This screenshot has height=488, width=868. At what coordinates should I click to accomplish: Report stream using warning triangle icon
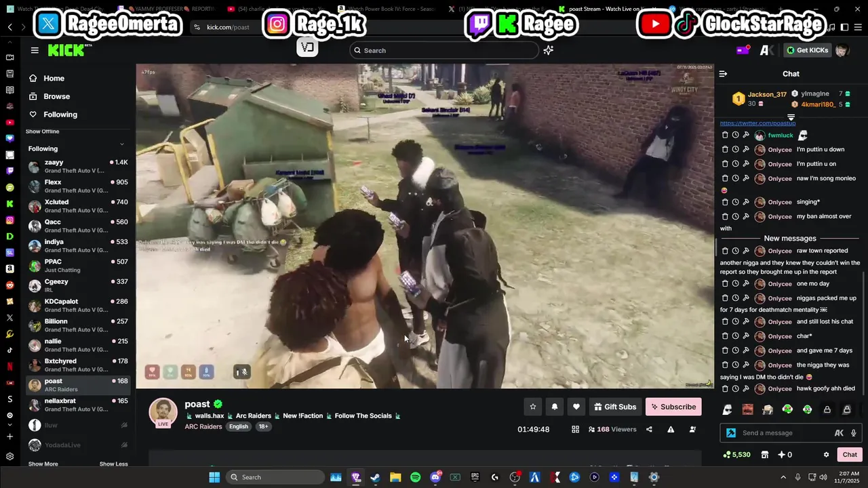point(671,429)
